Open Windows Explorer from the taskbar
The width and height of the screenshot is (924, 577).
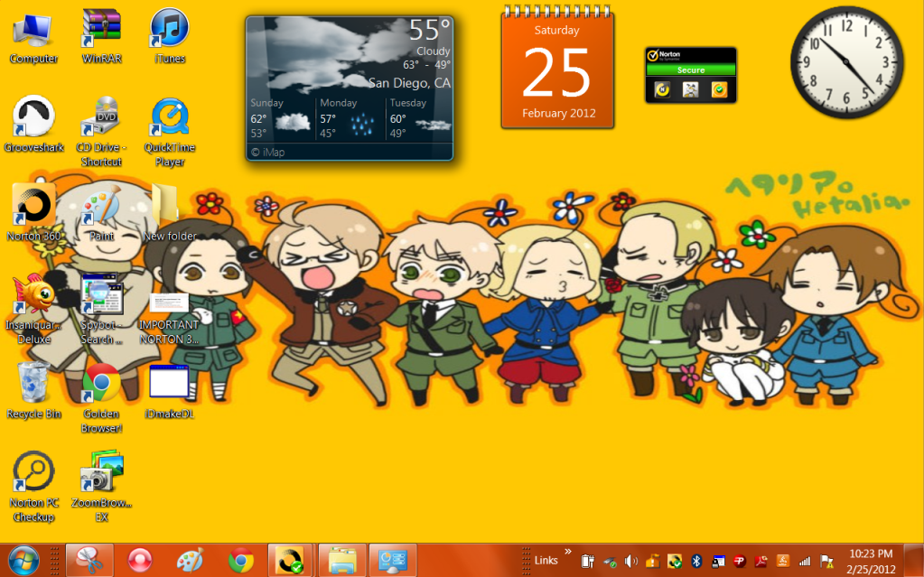tap(342, 561)
